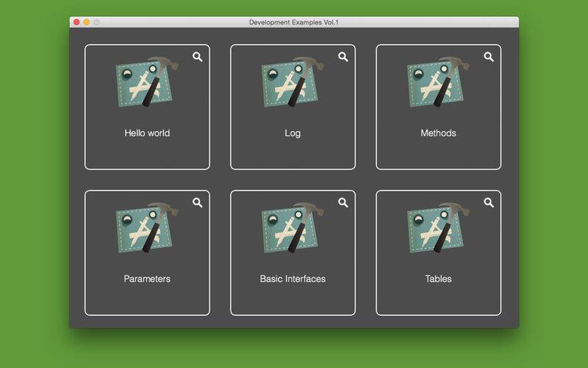Select the Xcode hammer icon above Tables

coord(438,228)
